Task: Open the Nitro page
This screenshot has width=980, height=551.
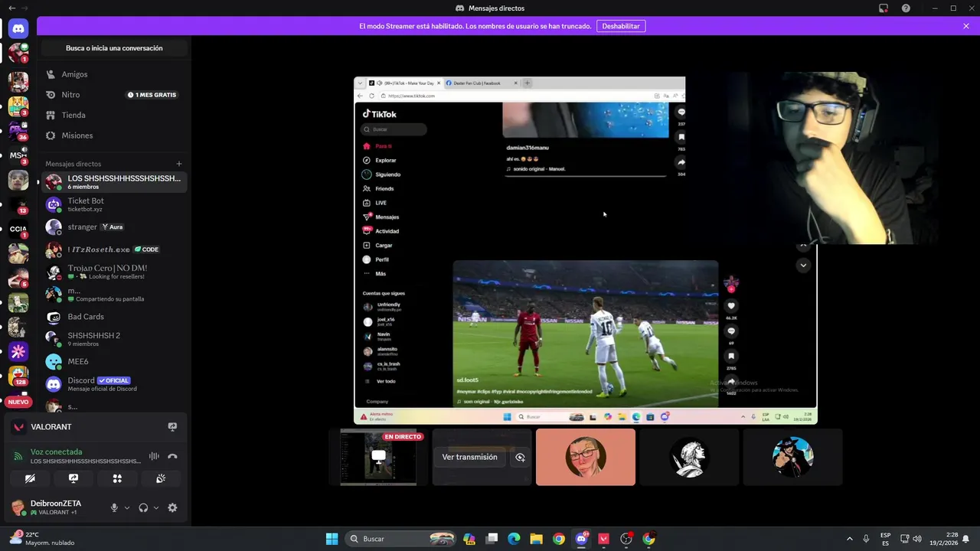Action: tap(114, 95)
